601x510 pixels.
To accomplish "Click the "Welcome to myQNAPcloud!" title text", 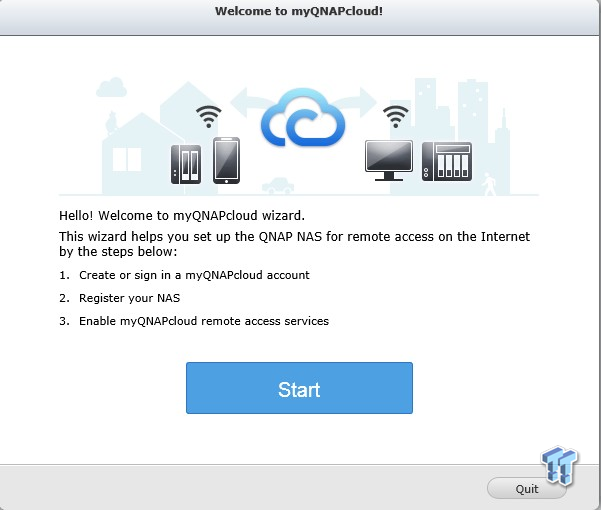I will point(299,11).
